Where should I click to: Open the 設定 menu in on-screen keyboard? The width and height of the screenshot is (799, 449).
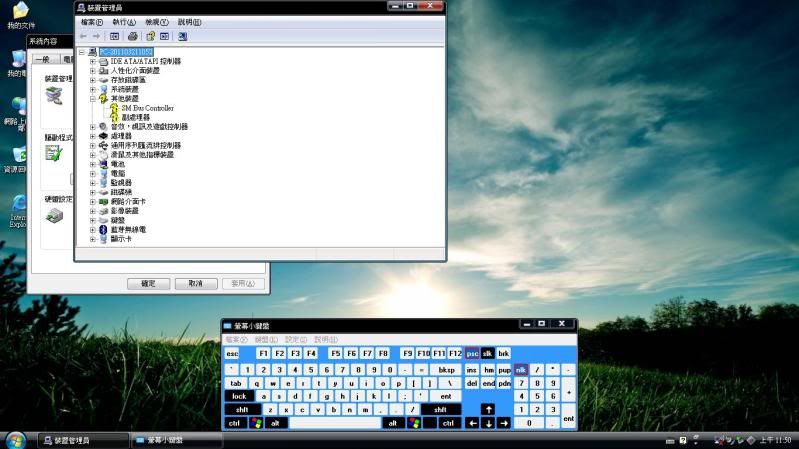295,339
